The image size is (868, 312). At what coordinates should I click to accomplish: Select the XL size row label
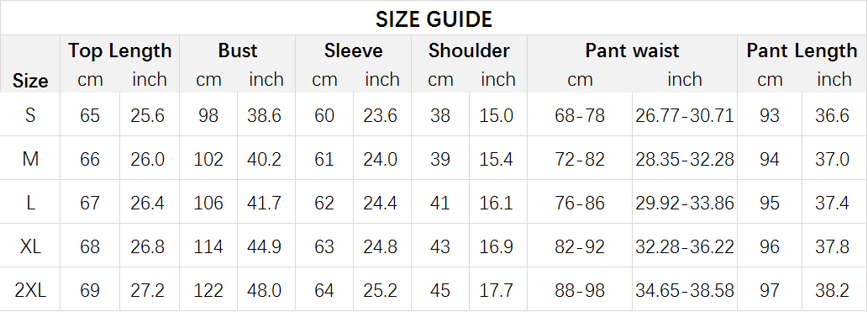(30, 246)
